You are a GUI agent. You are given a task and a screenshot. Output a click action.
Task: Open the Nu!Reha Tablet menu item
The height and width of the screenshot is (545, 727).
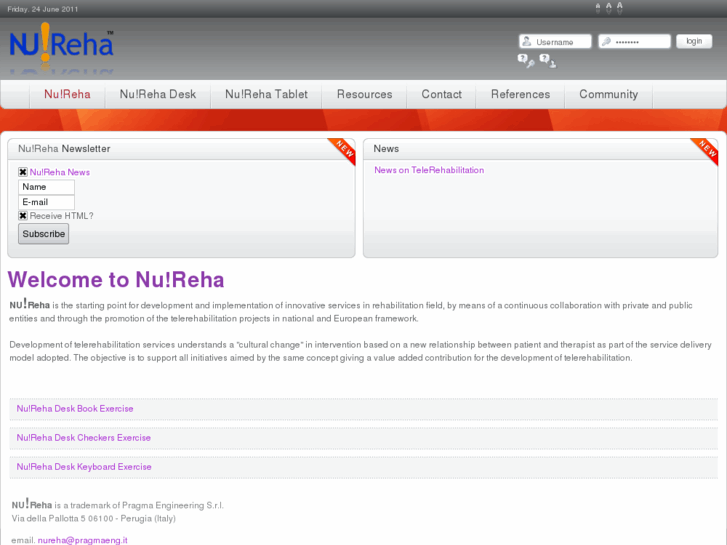[x=266, y=94]
